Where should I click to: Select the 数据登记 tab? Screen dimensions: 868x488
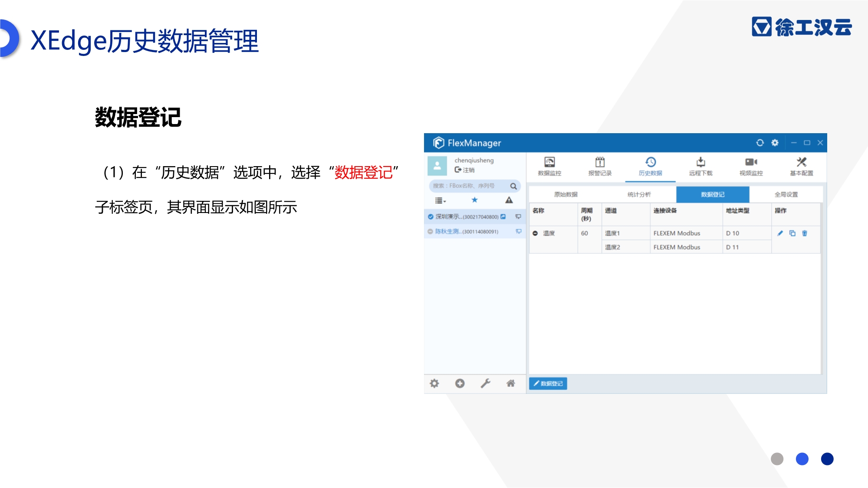[x=713, y=194]
